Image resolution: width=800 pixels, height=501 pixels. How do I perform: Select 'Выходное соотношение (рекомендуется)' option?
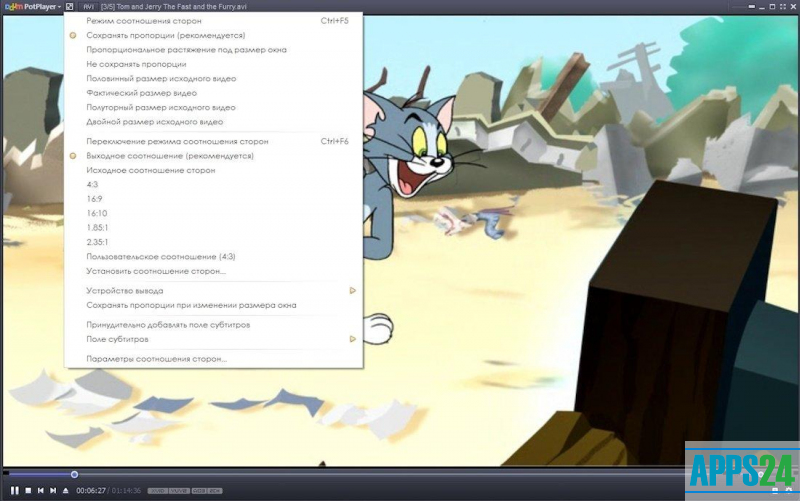pos(170,156)
